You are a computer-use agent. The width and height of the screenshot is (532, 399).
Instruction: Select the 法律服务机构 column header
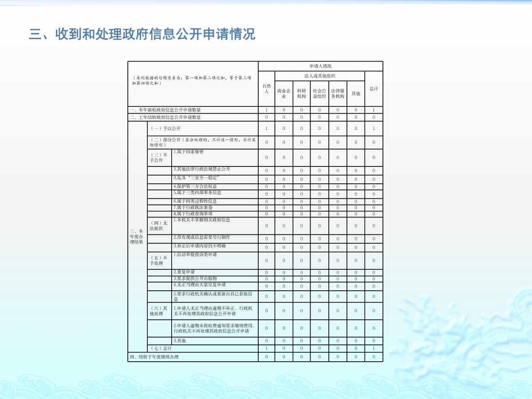338,94
